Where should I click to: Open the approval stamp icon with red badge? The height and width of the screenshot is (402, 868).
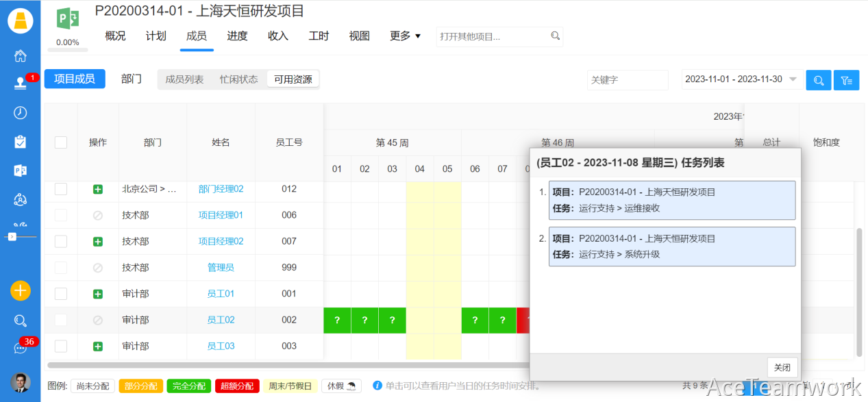coord(21,84)
